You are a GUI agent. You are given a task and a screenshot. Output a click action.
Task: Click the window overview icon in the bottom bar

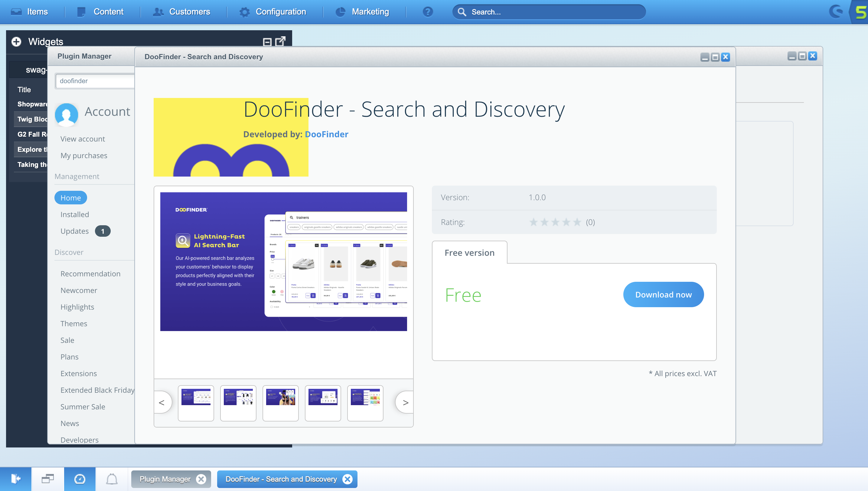(47, 479)
